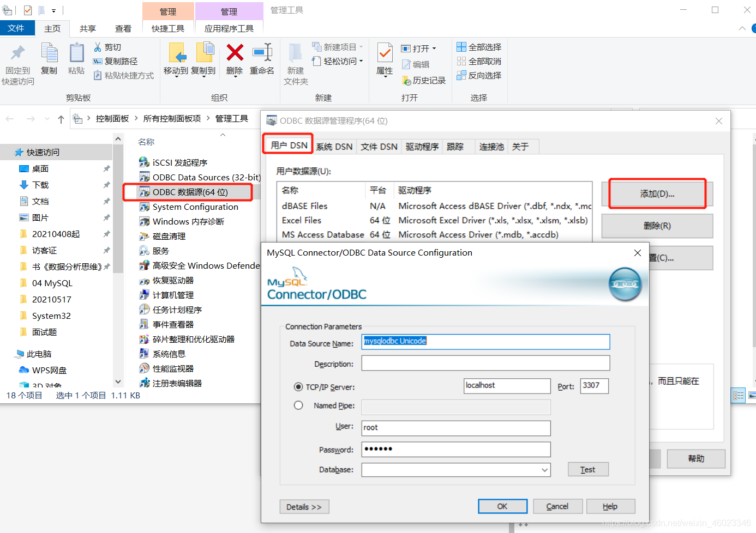Viewport: 756px width, 533px height.
Task: Go up one level with Up arrow
Action: coord(61,119)
